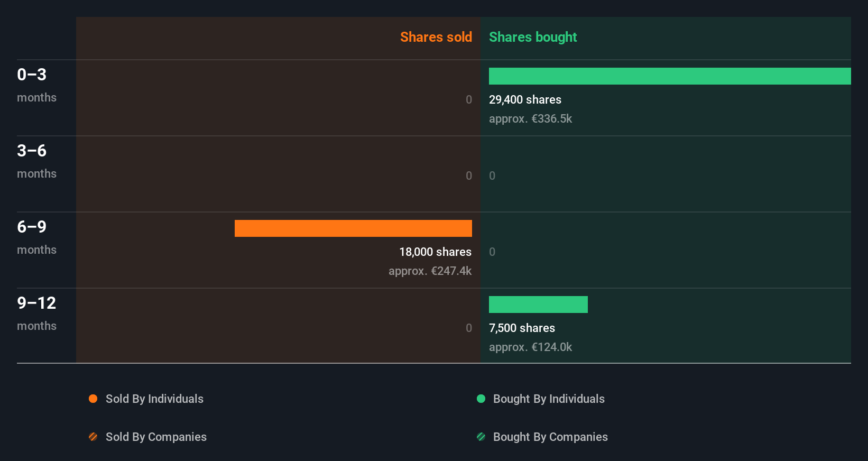This screenshot has width=868, height=461.
Task: Click the sold zero in 9–12 months row
Action: (x=469, y=328)
